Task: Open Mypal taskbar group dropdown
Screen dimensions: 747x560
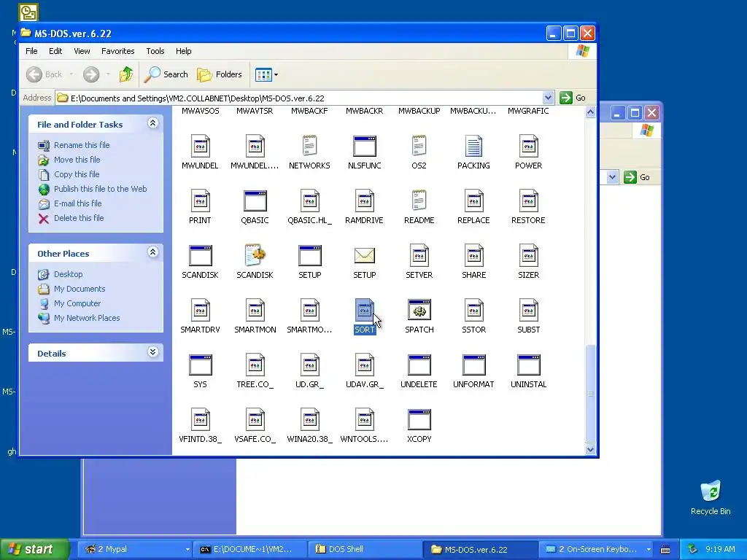Action: (x=187, y=550)
